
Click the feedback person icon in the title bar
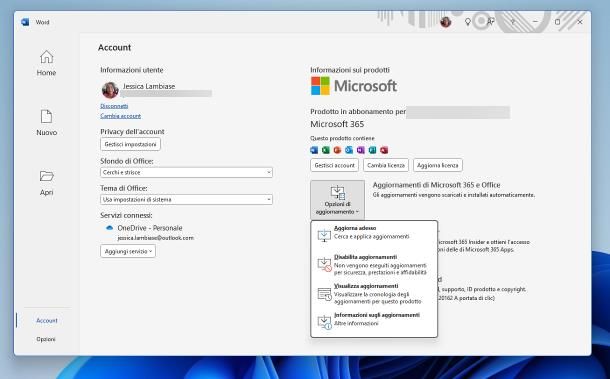[x=491, y=22]
